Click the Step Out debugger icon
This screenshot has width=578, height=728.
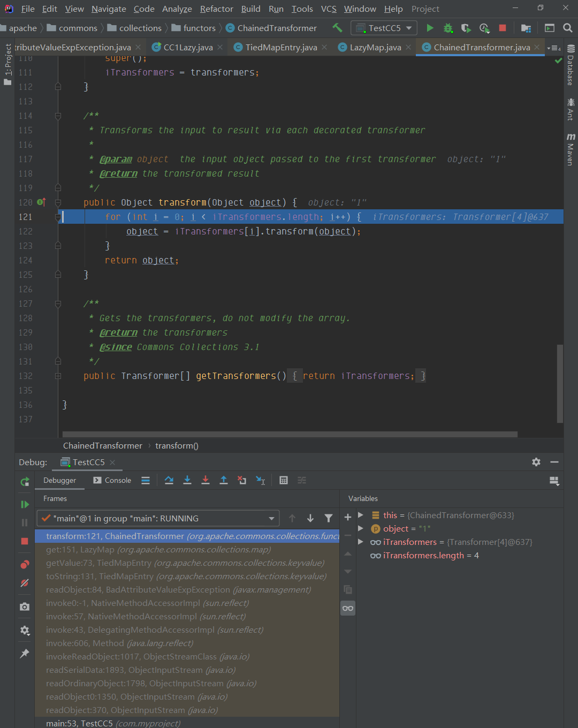tap(224, 480)
